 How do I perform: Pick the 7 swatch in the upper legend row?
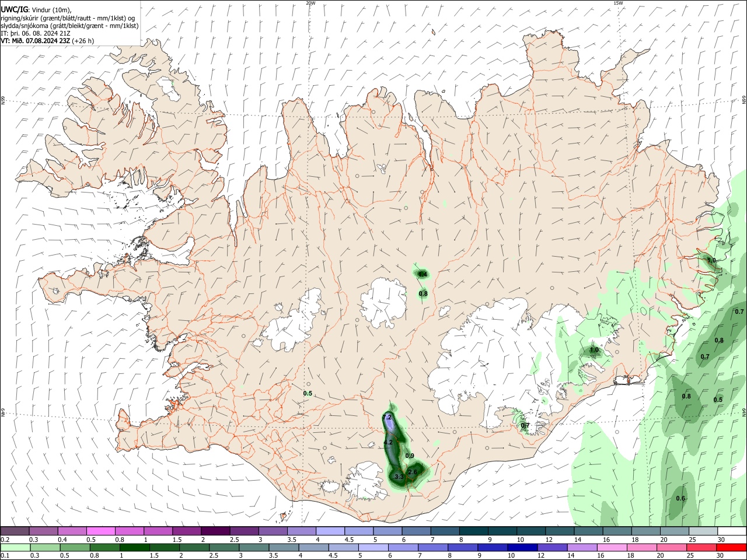445,531
